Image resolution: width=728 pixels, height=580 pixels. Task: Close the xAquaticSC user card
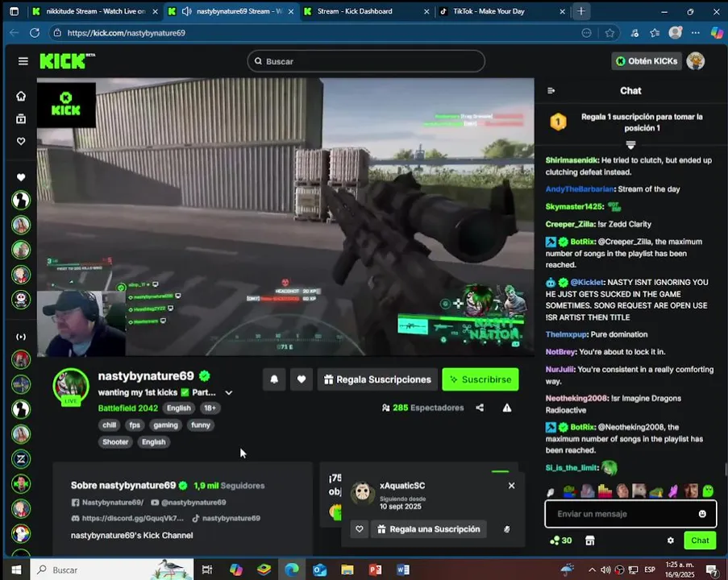511,485
